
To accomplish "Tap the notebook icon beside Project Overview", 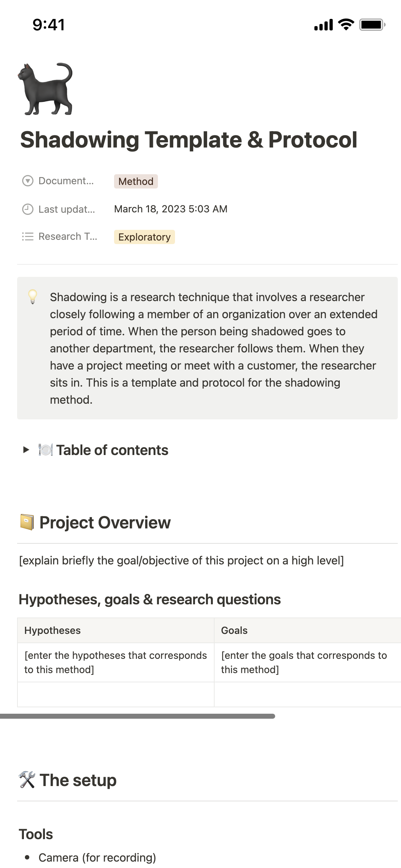I will (x=27, y=522).
